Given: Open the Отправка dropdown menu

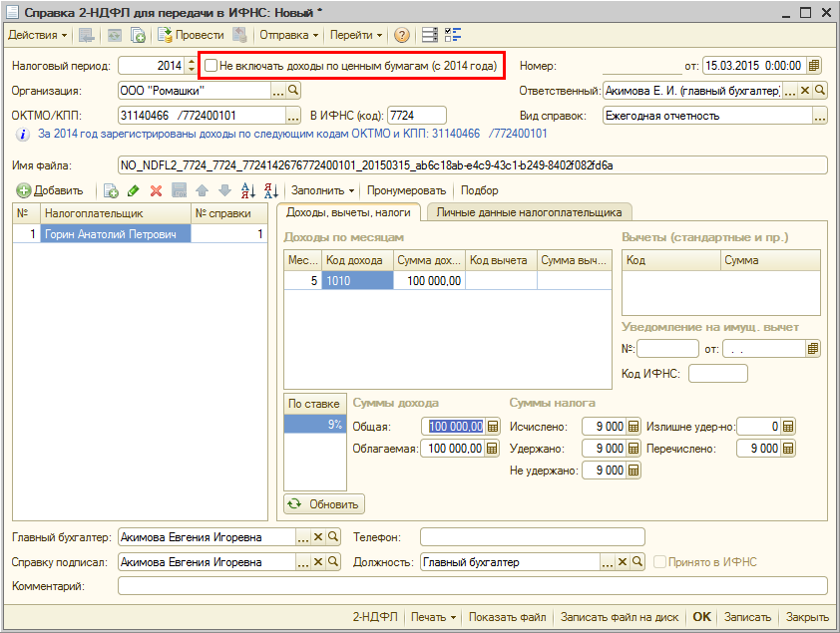Looking at the screenshot, I should pos(288,35).
